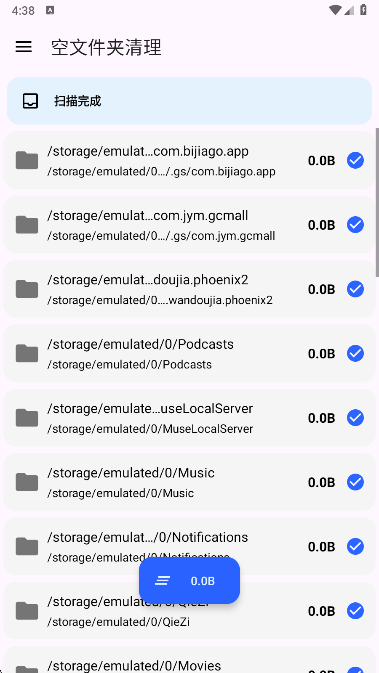
Task: Click the folder icon for Notifications entry
Action: pos(27,546)
